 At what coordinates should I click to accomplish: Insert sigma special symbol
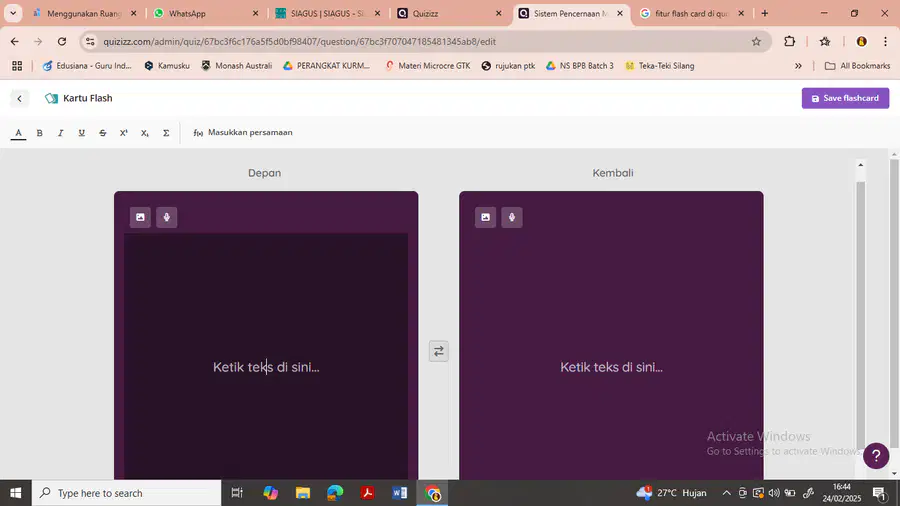click(x=166, y=133)
